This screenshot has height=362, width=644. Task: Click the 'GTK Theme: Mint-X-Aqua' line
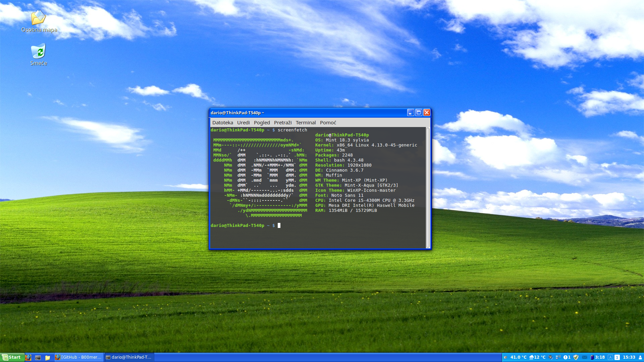click(357, 185)
